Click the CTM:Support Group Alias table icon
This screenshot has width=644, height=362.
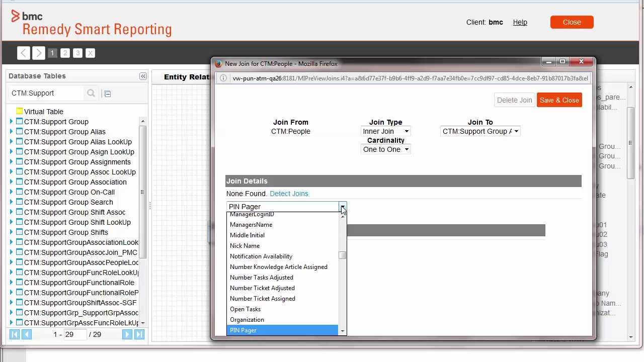pos(19,131)
